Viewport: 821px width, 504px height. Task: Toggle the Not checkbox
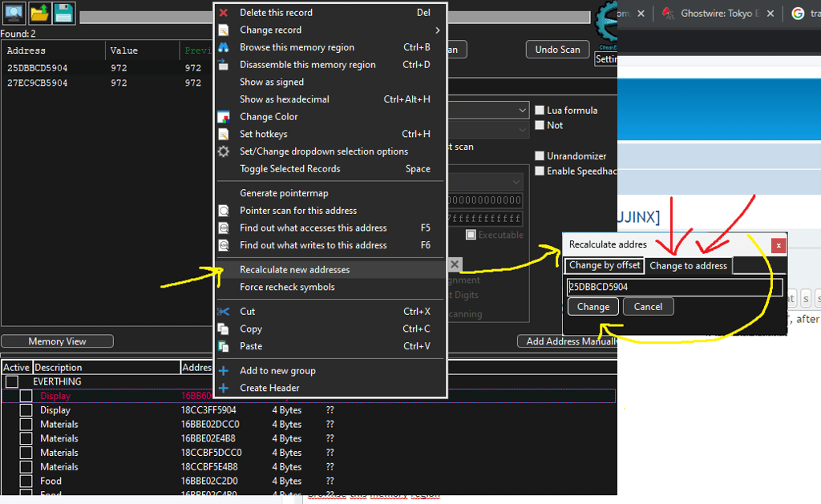(x=540, y=125)
